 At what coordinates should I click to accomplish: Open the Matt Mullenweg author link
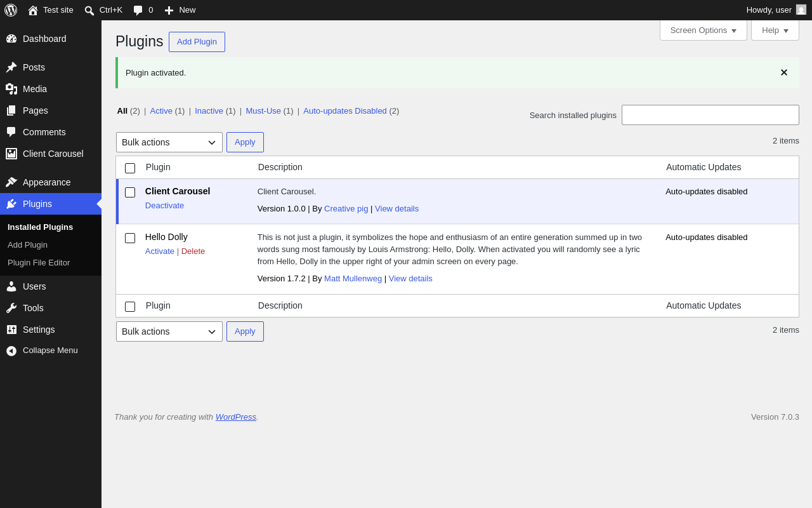(x=353, y=279)
